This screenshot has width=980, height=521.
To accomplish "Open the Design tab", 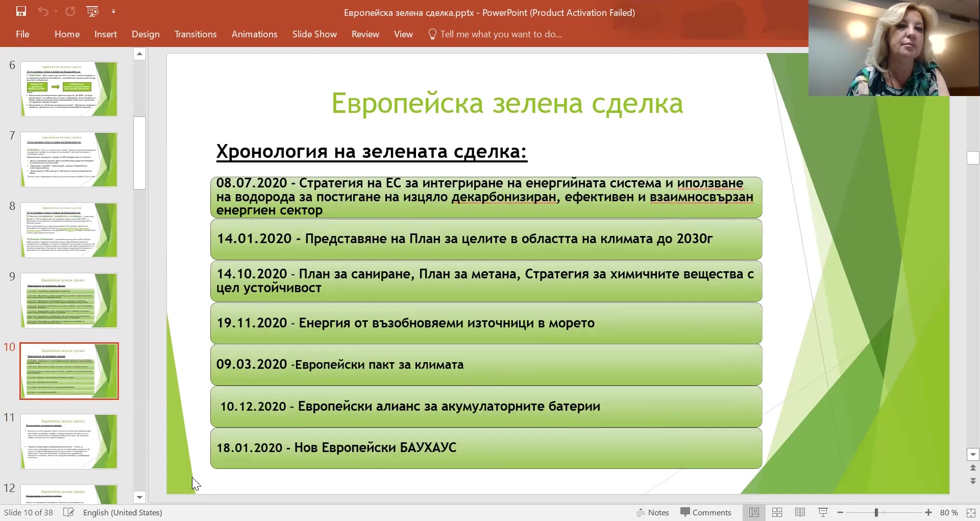I will pos(145,34).
